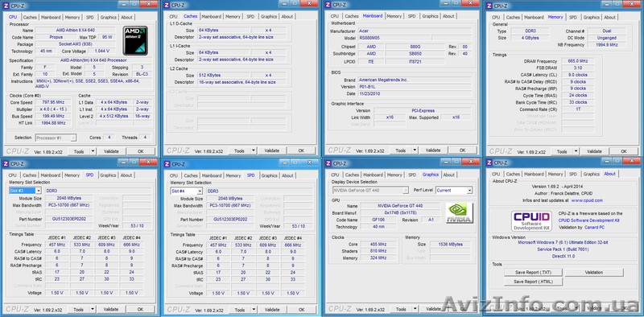The height and width of the screenshot is (317, 644).
Task: Click 'PC3-10700 (667 MHz)' in Slot #4 window
Action: [x=230, y=205]
